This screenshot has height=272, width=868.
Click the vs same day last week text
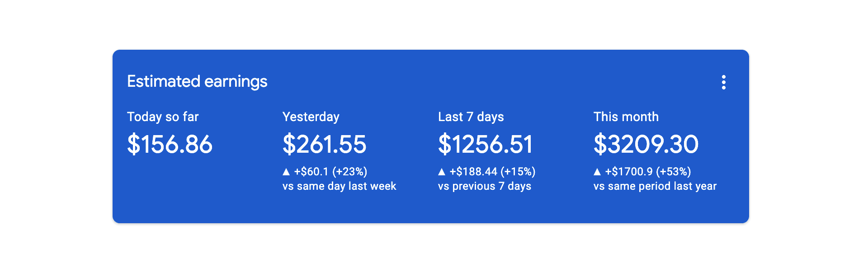(339, 186)
